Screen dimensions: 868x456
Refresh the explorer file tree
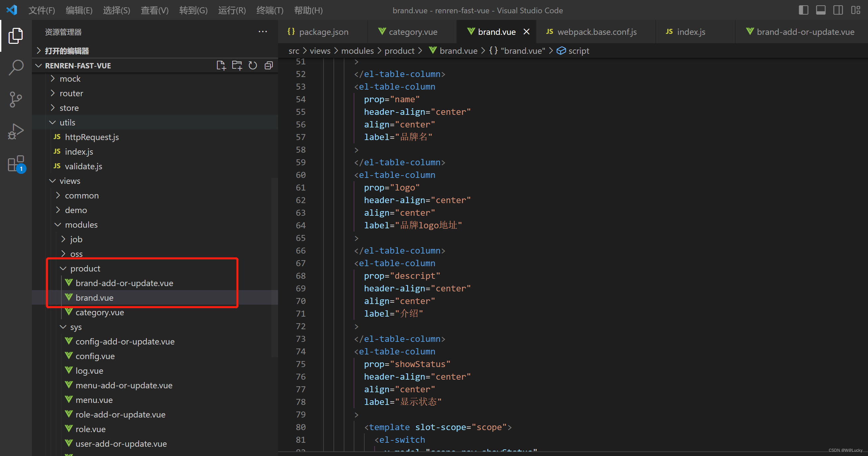click(253, 65)
